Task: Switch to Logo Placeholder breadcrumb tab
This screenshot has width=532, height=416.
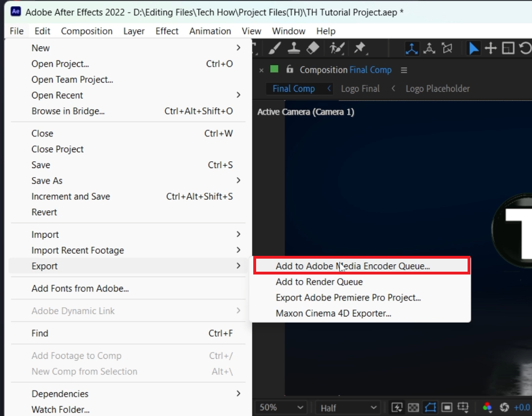Action: click(438, 89)
